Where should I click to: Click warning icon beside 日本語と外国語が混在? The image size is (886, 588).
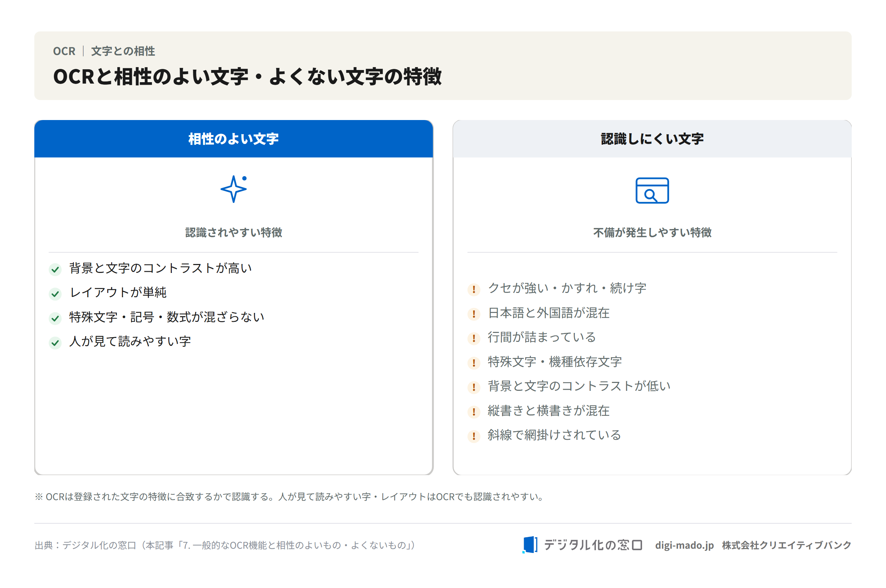click(474, 314)
